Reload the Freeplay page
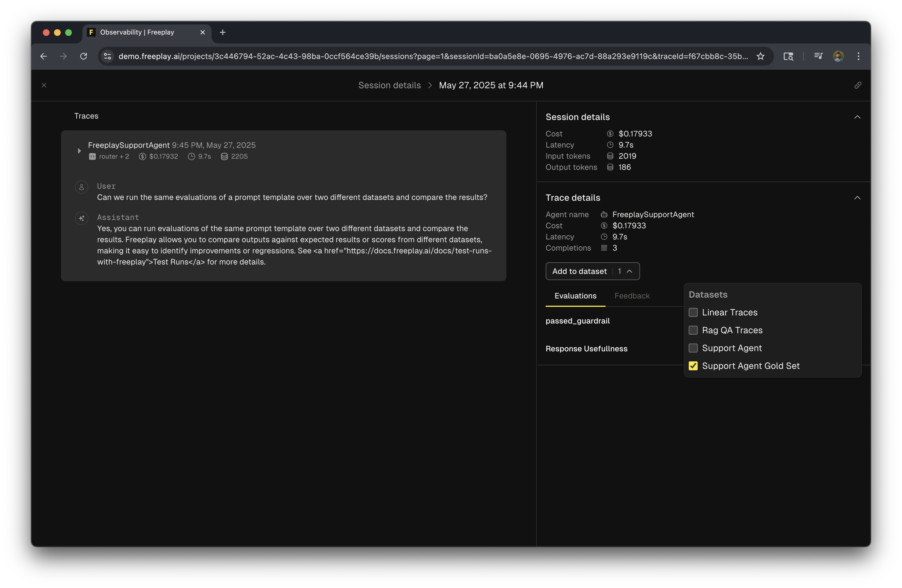This screenshot has width=902, height=588. pos(84,56)
